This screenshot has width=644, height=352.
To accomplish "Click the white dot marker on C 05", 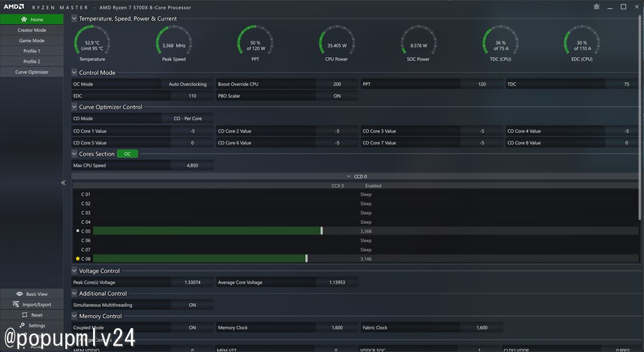I will (x=77, y=231).
